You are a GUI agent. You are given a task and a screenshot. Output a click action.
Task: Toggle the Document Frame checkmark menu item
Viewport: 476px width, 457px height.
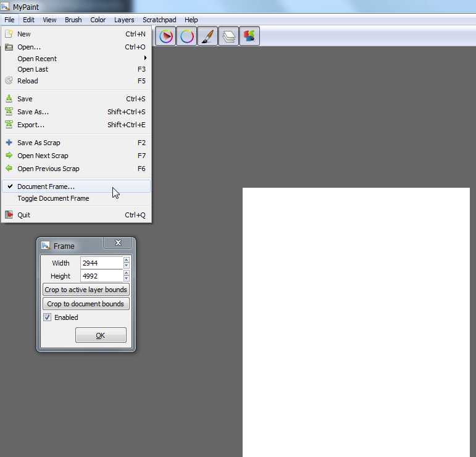click(x=76, y=187)
